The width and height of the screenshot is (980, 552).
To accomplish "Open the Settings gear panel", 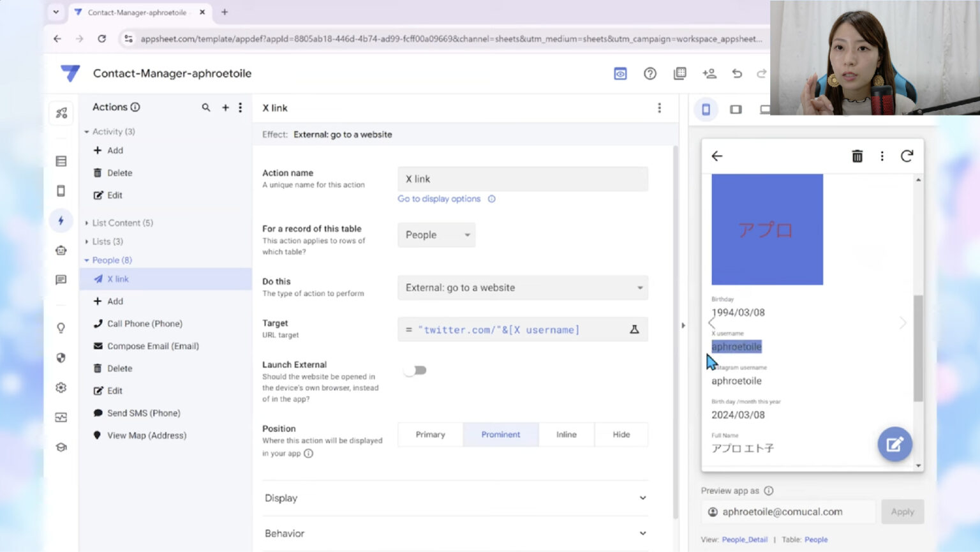I will tap(61, 386).
